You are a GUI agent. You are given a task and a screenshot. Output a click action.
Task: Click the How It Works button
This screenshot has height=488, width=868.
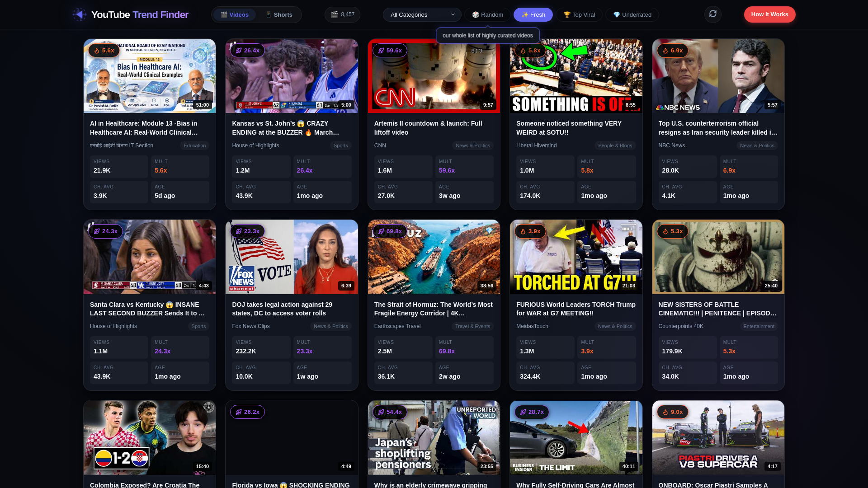click(x=769, y=14)
